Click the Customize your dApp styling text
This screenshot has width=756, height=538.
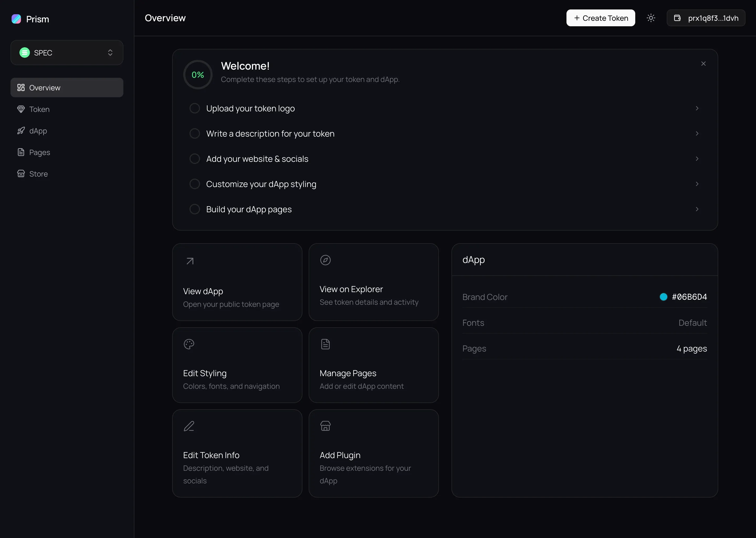[261, 184]
